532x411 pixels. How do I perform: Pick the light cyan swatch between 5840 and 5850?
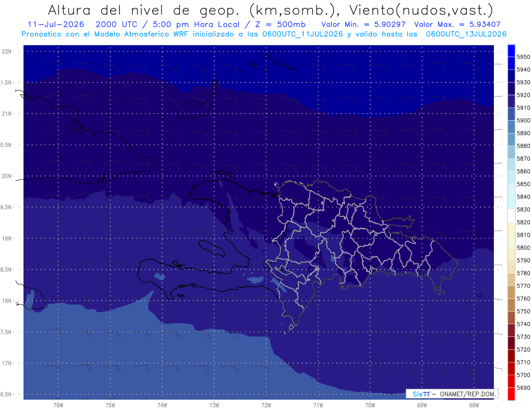(x=511, y=190)
